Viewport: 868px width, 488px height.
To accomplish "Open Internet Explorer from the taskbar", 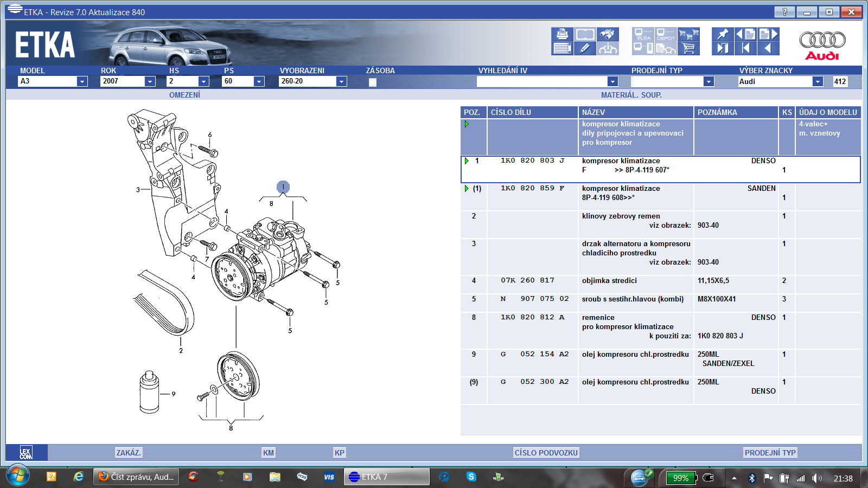I will pyautogui.click(x=79, y=477).
